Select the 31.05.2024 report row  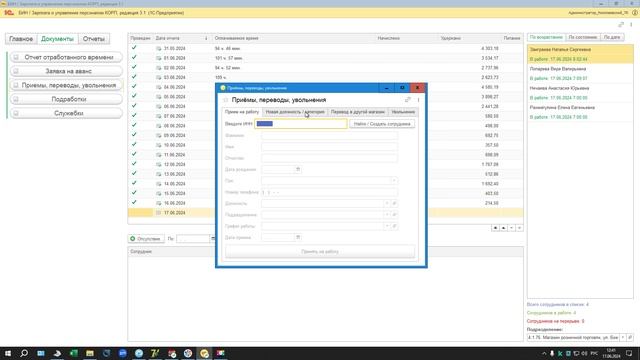pyautogui.click(x=325, y=48)
